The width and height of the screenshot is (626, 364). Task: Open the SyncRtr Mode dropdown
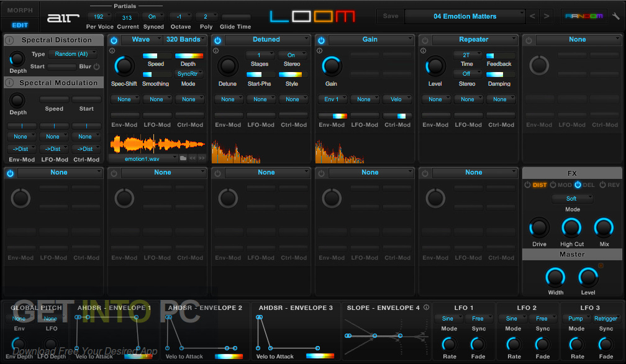point(189,74)
